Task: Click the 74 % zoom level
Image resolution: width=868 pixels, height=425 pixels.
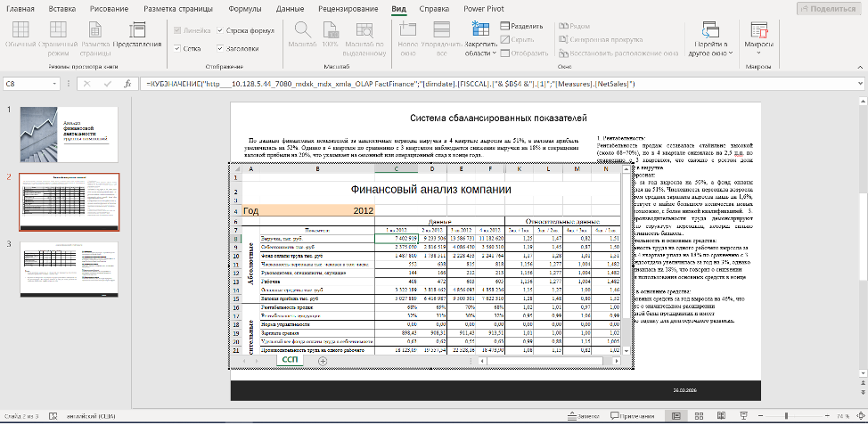Action: click(843, 416)
